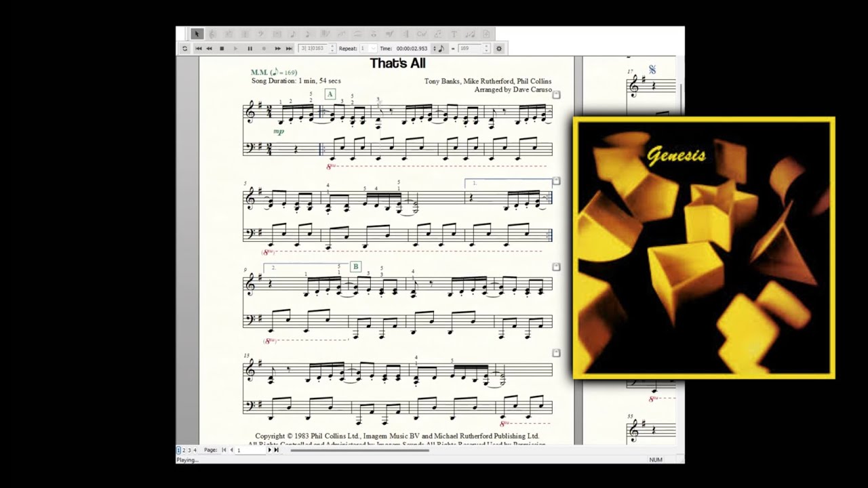Select rehearsal mark A
The image size is (868, 488).
coord(330,94)
